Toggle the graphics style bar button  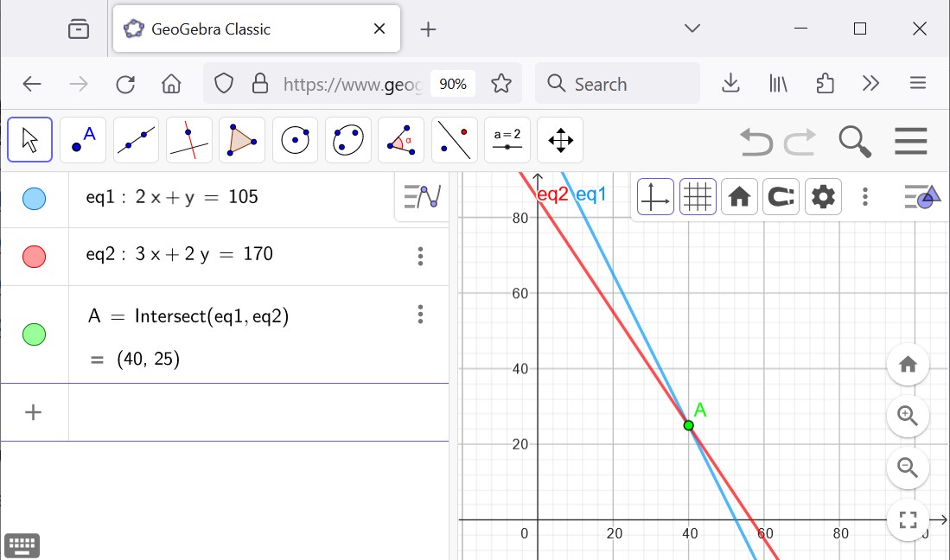pyautogui.click(x=921, y=197)
